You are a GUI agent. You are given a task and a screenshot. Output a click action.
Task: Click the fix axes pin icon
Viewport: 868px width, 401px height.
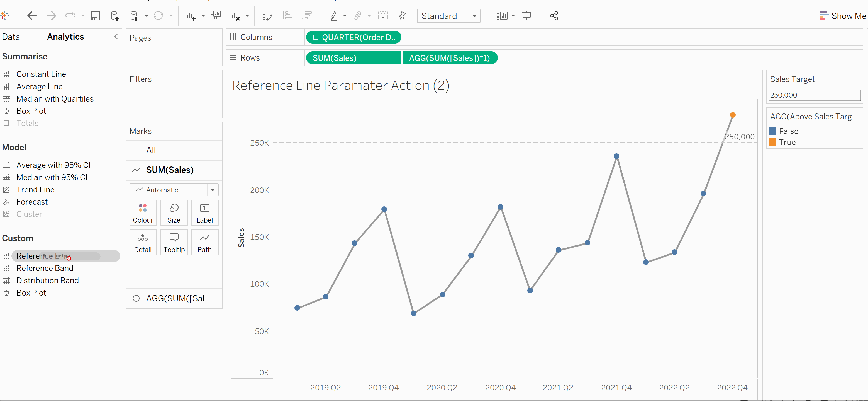pyautogui.click(x=402, y=16)
